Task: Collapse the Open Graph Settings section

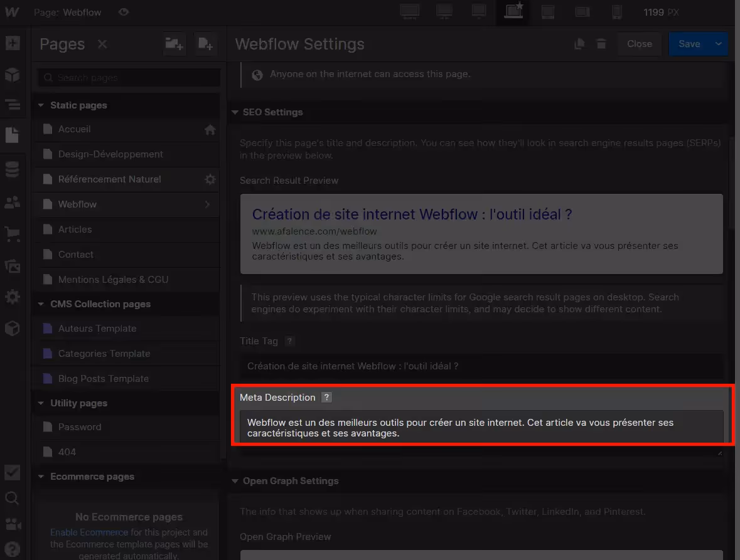Action: pos(235,481)
